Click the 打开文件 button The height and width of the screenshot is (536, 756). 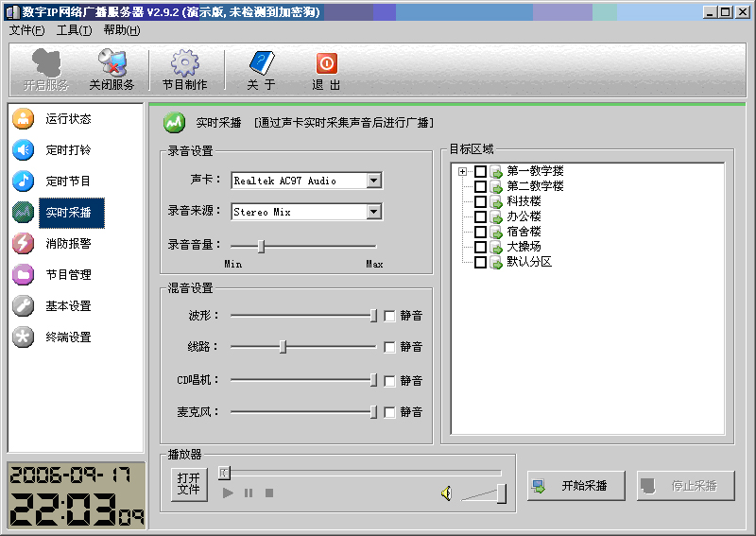pyautogui.click(x=188, y=484)
